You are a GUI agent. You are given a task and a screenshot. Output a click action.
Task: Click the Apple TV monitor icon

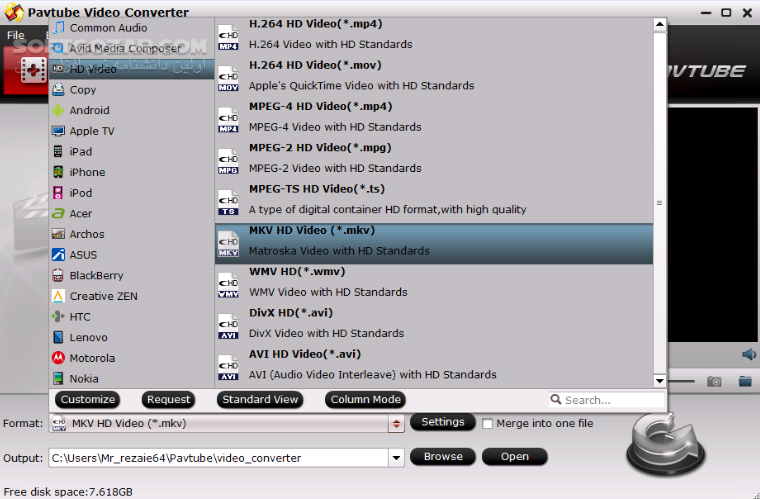(58, 131)
